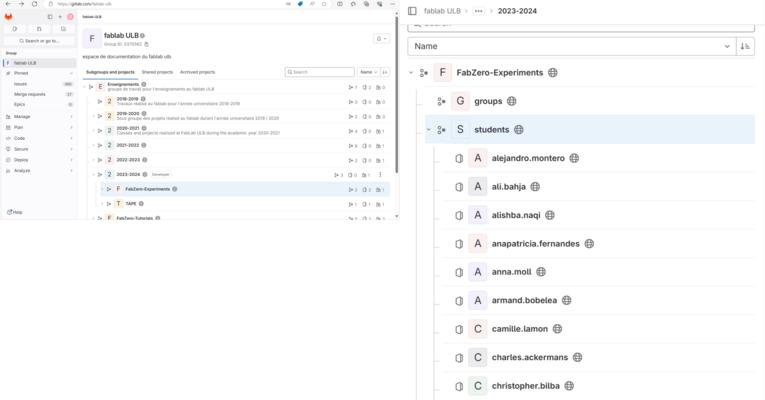Open the Deploy section in sidebar
This screenshot has height=400, width=765.
point(39,160)
